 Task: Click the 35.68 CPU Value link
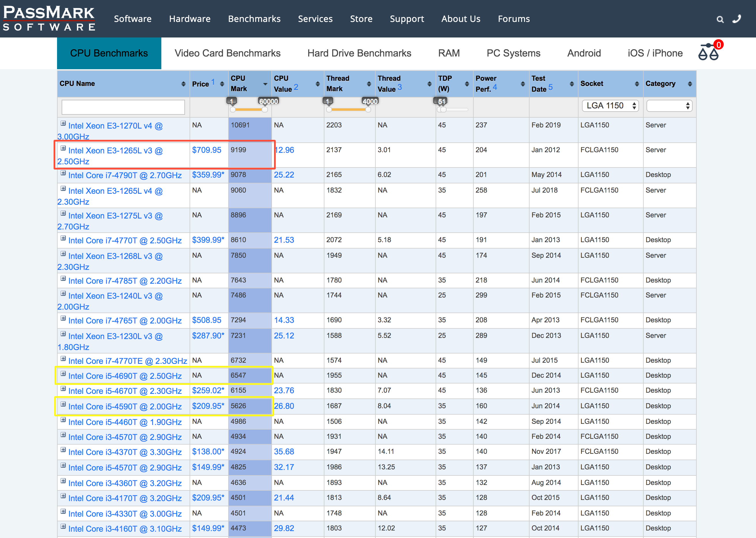point(284,452)
